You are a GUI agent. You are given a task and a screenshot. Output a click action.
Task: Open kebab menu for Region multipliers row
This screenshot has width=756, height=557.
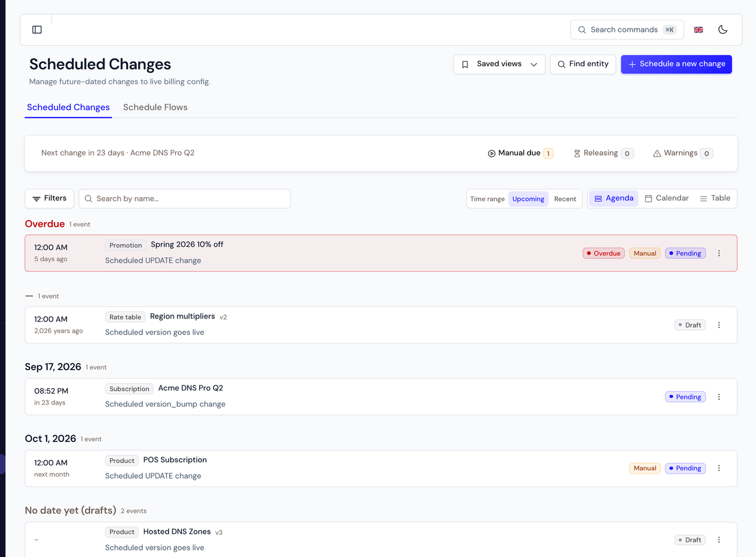point(719,325)
